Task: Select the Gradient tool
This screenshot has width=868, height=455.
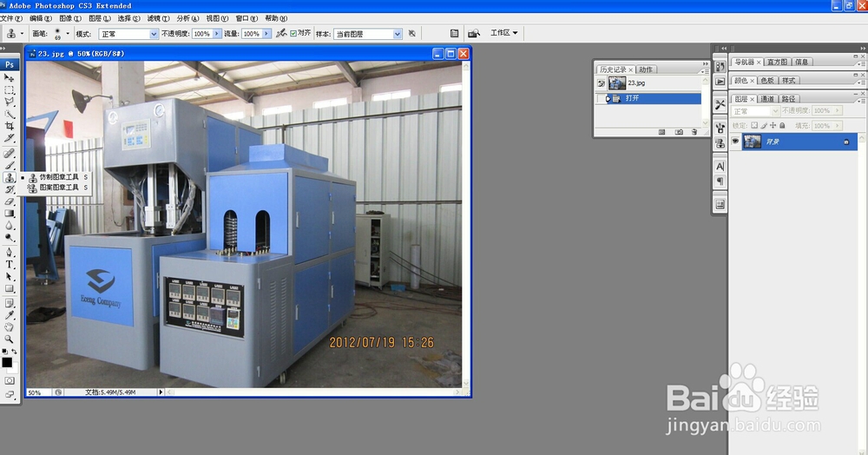Action: click(x=9, y=214)
